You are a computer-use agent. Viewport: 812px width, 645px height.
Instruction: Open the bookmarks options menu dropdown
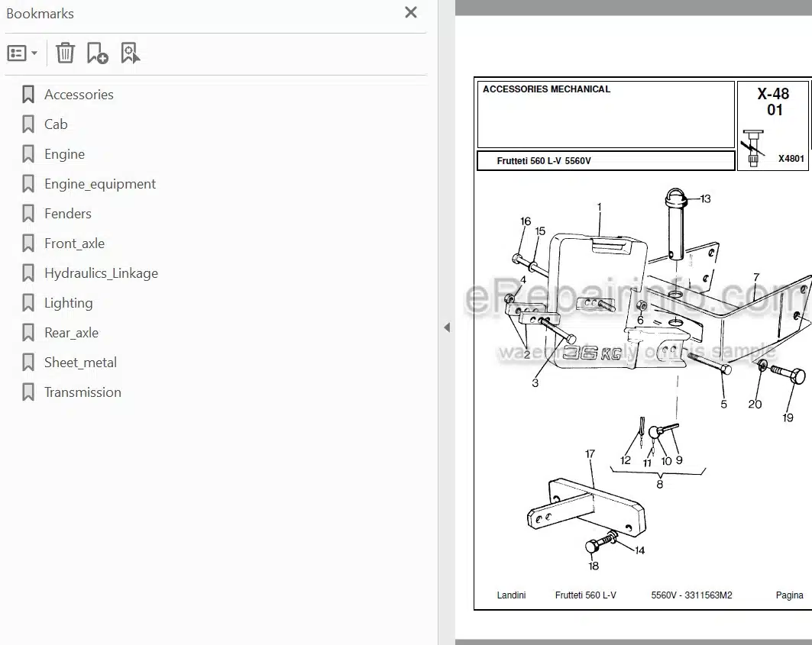click(x=22, y=53)
